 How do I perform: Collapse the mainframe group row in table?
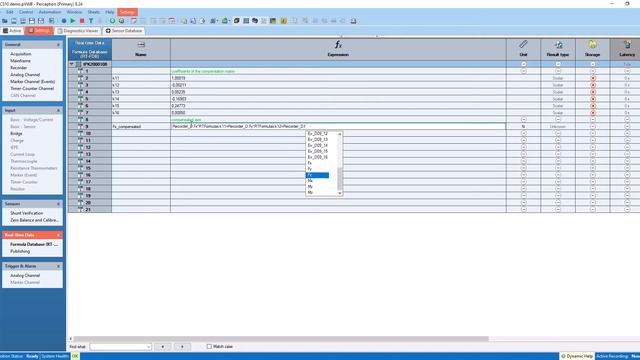tap(72, 64)
